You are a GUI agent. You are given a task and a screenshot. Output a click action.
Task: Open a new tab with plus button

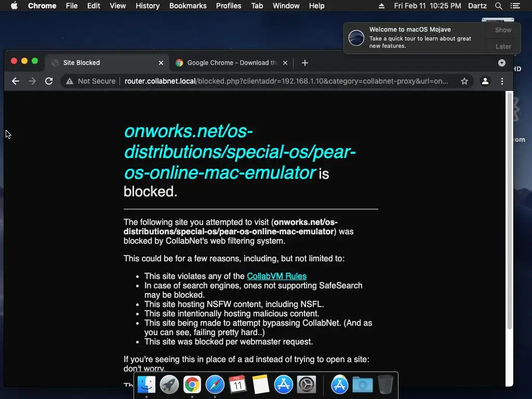click(x=304, y=63)
